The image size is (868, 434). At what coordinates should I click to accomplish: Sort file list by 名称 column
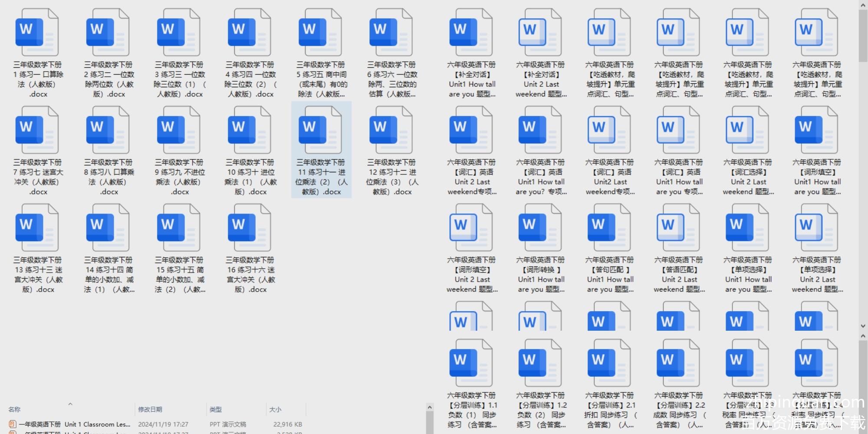[14, 409]
